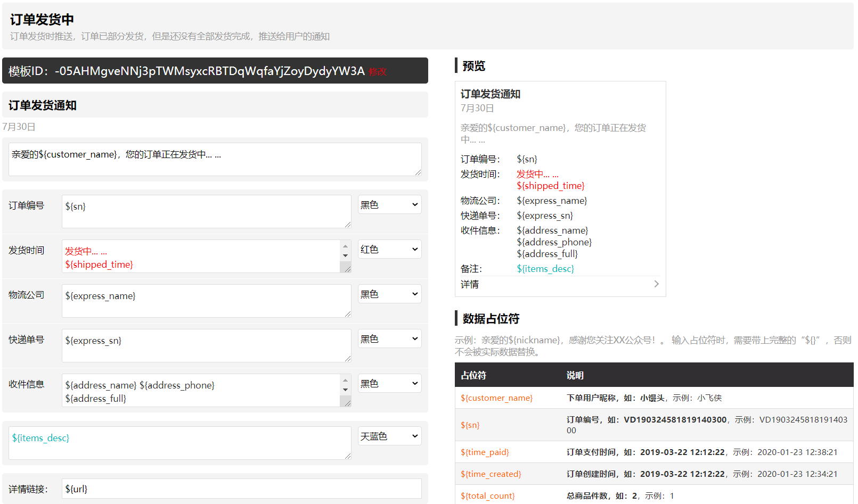This screenshot has width=858, height=504.
Task: Click the 物流公司 textarea with ${express_name}
Action: coord(206,301)
